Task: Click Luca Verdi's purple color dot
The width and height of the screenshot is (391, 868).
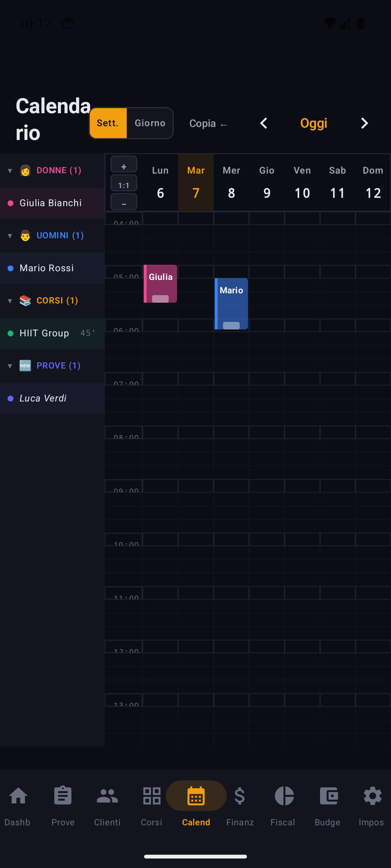Action: coord(10,399)
